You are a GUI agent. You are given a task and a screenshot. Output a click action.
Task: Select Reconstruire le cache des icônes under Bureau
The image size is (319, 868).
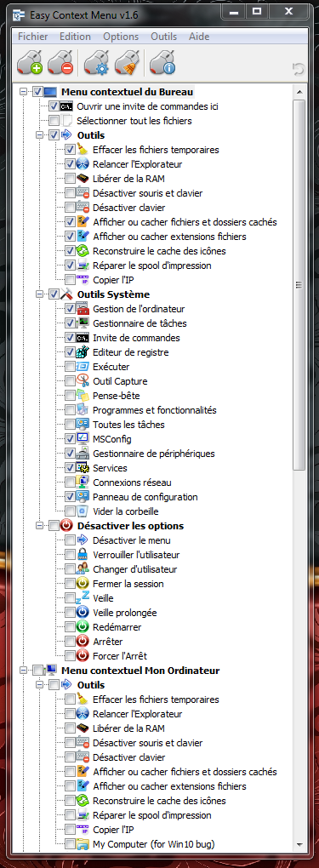160,251
